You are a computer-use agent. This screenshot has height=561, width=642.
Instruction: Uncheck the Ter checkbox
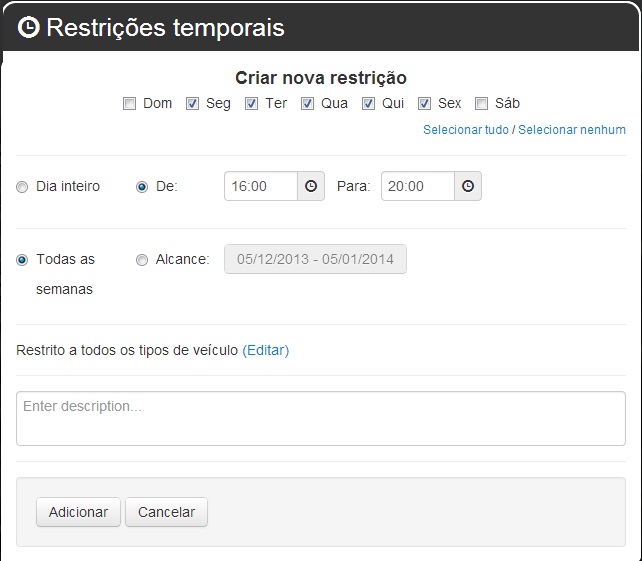point(251,104)
